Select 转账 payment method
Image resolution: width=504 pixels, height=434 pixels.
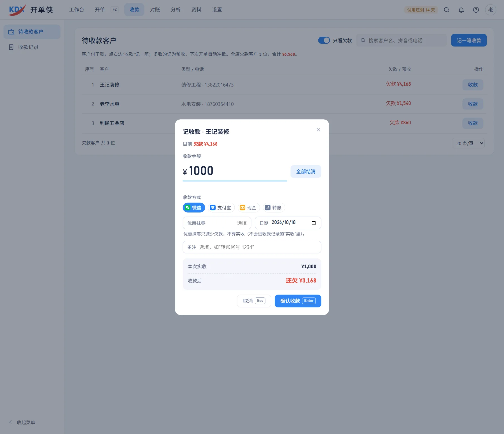274,208
